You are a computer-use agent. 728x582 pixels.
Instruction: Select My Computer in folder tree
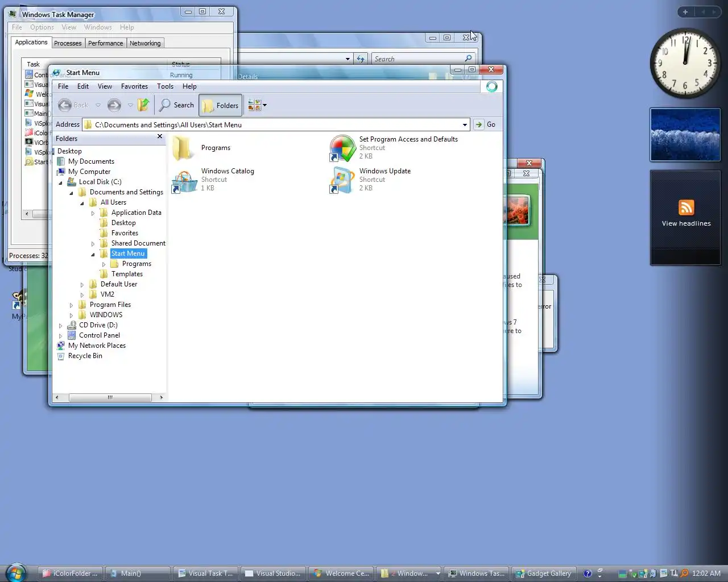tap(89, 172)
